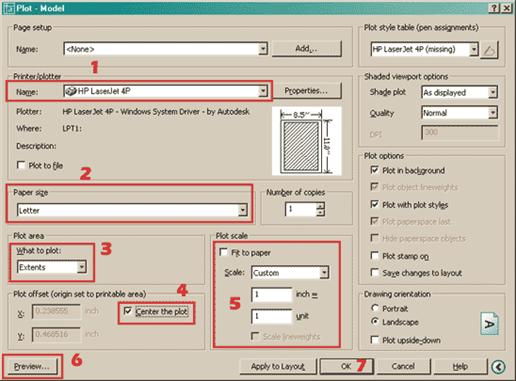Open the Paper size Letter dropdown
This screenshot has width=516, height=381.
(x=243, y=210)
